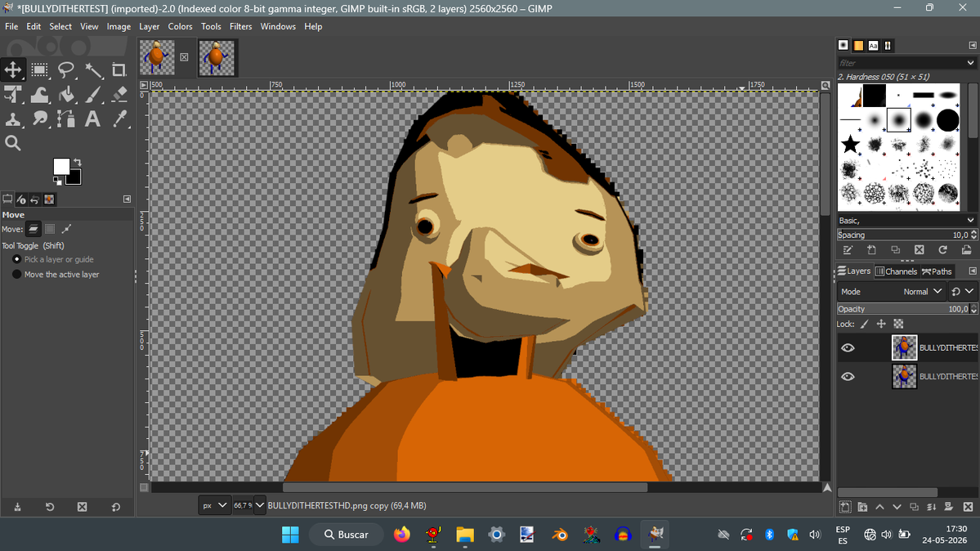Viewport: 980px width, 551px height.
Task: Open the layers dock configuration menu
Action: (x=973, y=271)
